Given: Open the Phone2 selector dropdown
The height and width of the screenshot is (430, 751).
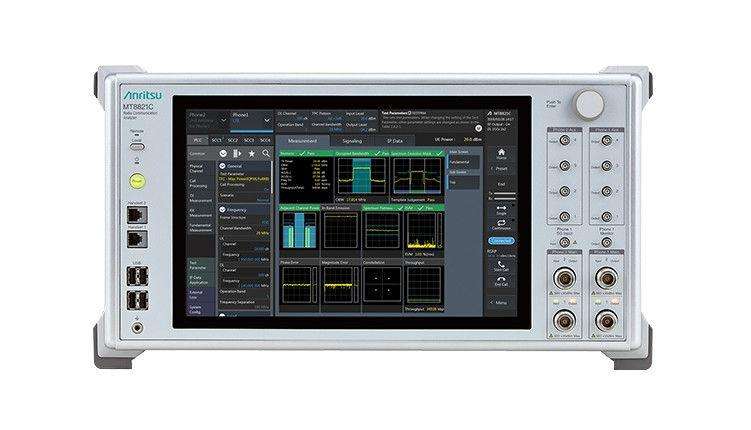Looking at the screenshot, I should point(208,120).
